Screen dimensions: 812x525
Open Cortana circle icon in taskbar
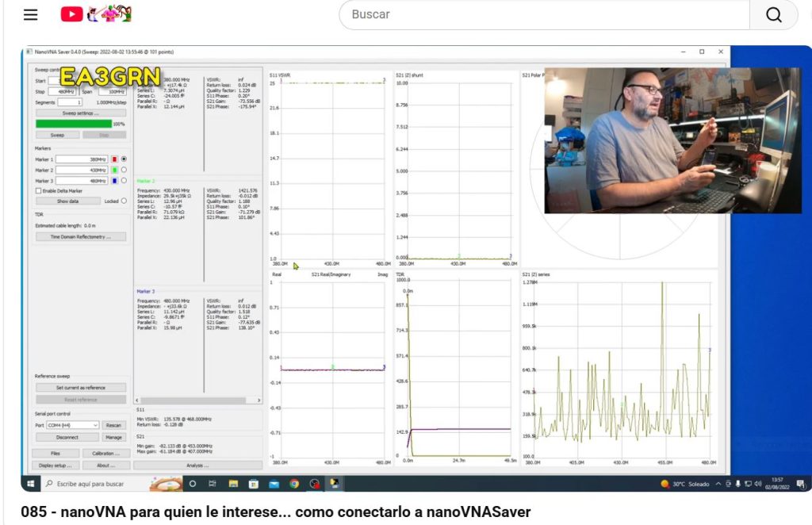(193, 484)
